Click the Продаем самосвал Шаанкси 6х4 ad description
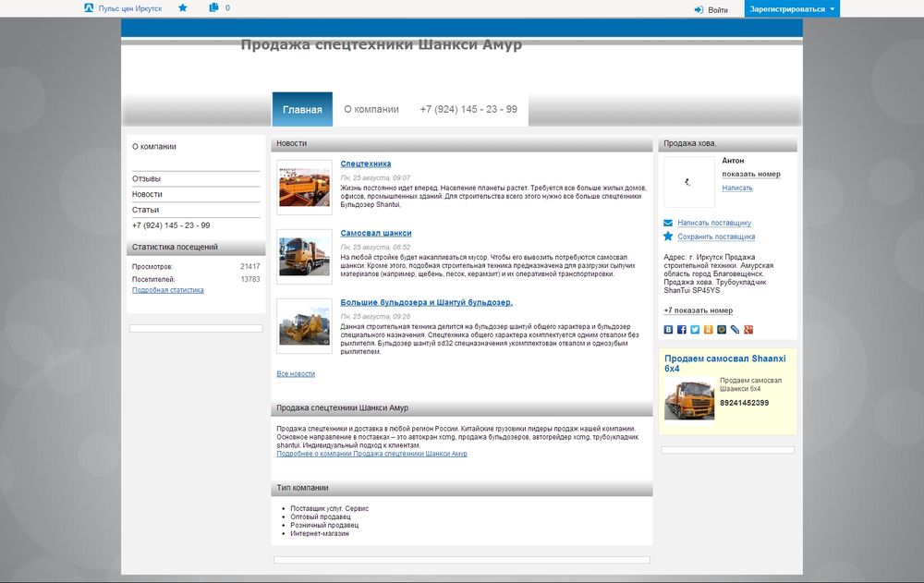The width and height of the screenshot is (924, 583). [750, 385]
